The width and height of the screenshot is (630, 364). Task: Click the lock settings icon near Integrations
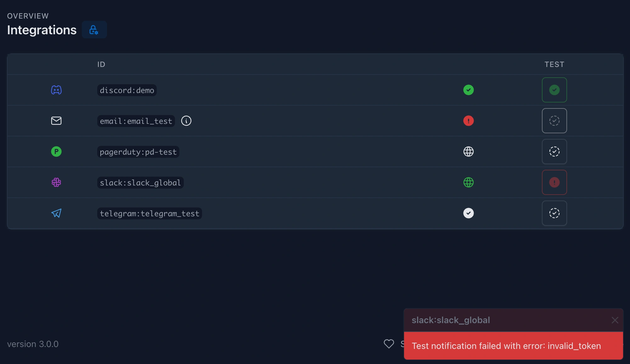click(94, 30)
